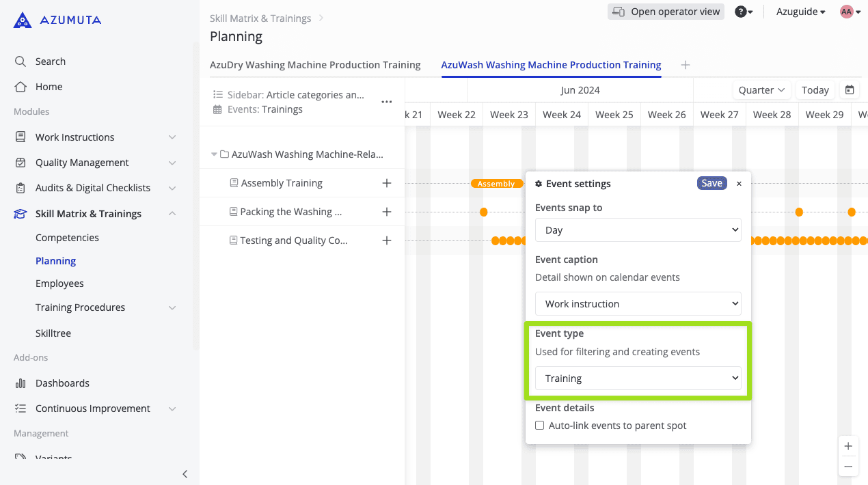Add event to Assembly Training row
The width and height of the screenshot is (868, 485).
click(x=387, y=183)
